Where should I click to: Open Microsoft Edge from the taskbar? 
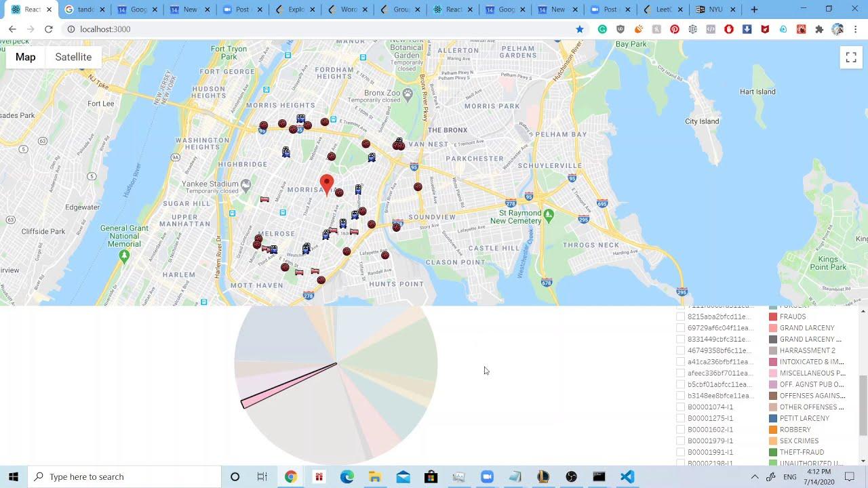coord(347,476)
